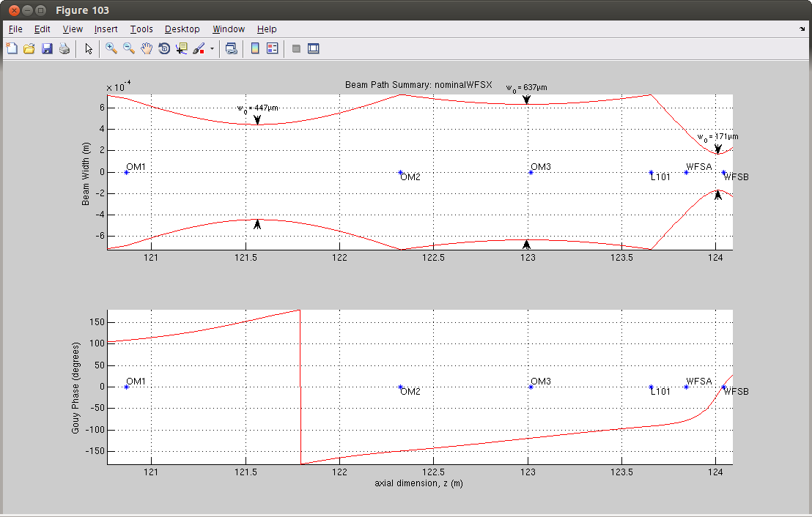Open the Insert menu
Viewport: 812px width, 517px height.
tap(106, 29)
